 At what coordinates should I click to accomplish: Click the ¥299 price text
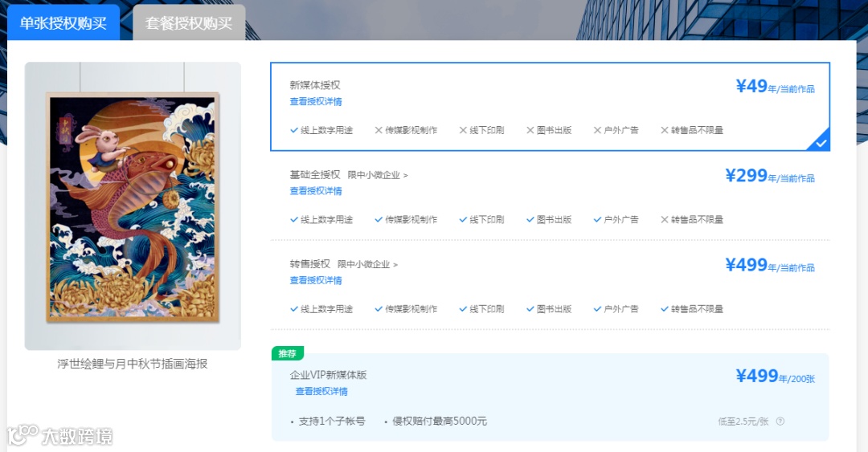746,176
